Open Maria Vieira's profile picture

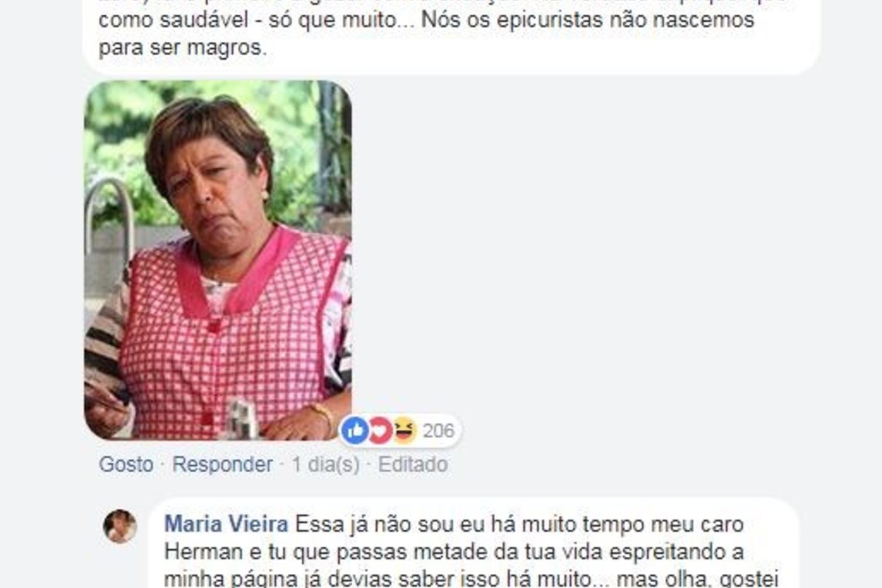pyautogui.click(x=120, y=526)
